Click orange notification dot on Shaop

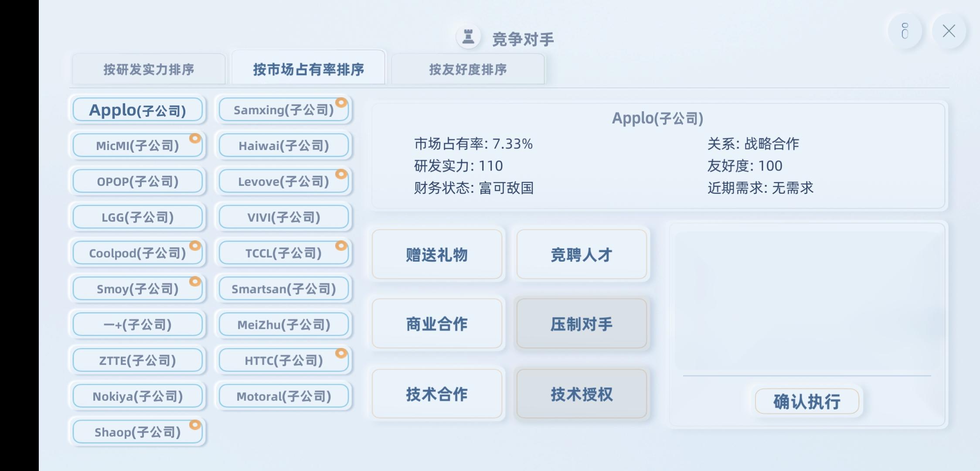click(195, 425)
